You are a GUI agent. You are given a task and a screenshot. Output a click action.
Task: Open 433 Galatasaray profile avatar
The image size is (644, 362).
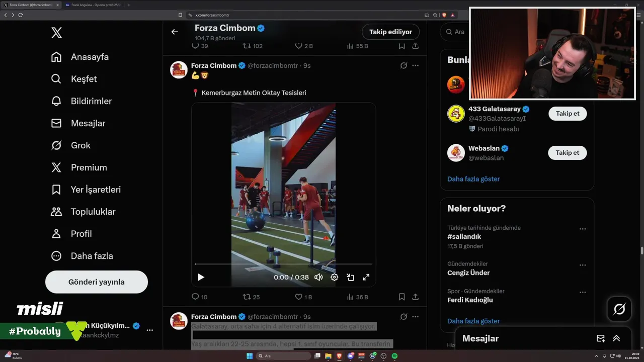[456, 114]
